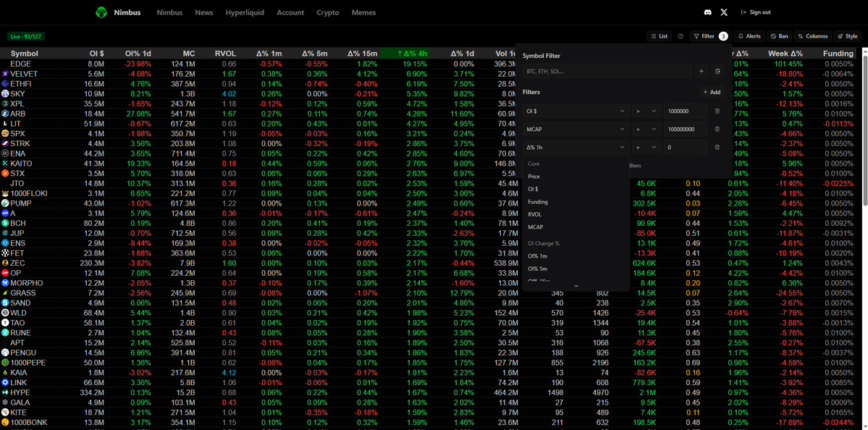Open the Account nav tab
Image resolution: width=868 pixels, height=430 pixels.
tap(290, 12)
